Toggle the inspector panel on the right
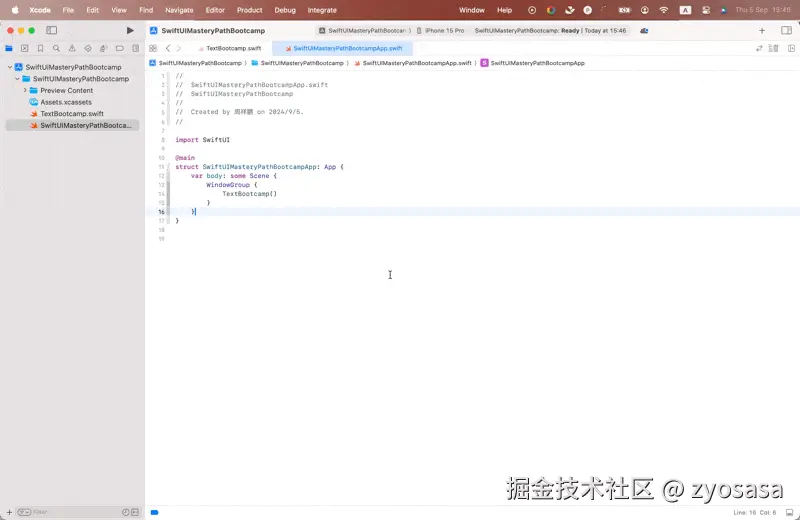 [786, 31]
